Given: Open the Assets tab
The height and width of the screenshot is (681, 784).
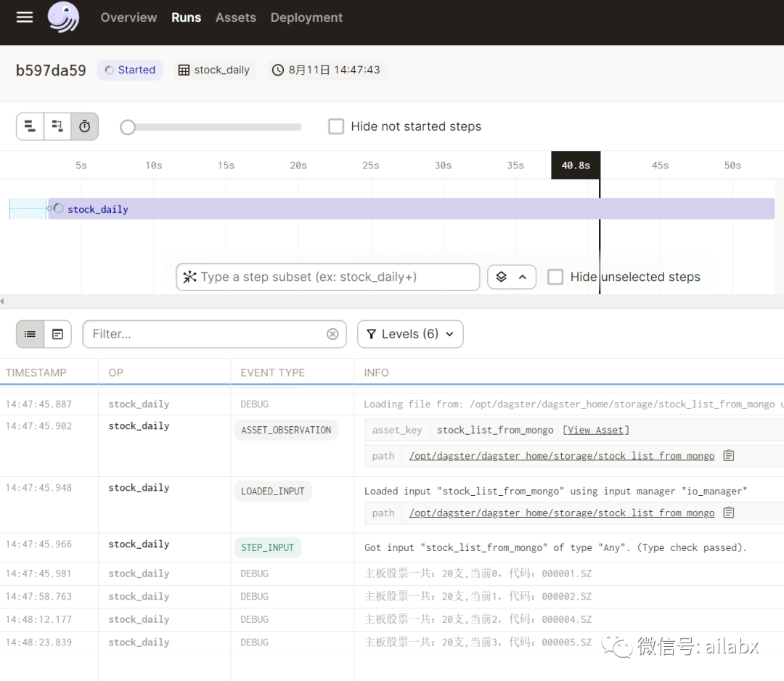Looking at the screenshot, I should tap(235, 17).
